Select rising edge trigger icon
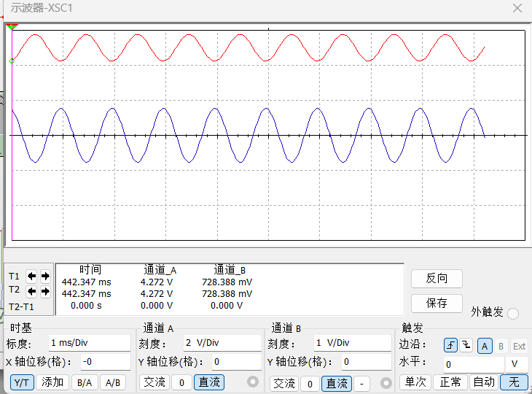This screenshot has width=532, height=394. tap(450, 346)
